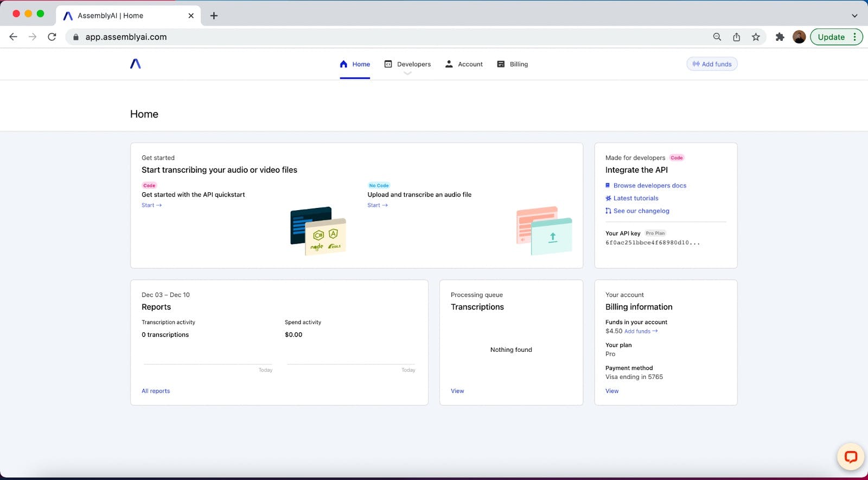This screenshot has width=868, height=480.
Task: Select the AssemblyAI | Home browser tab
Action: (x=129, y=16)
